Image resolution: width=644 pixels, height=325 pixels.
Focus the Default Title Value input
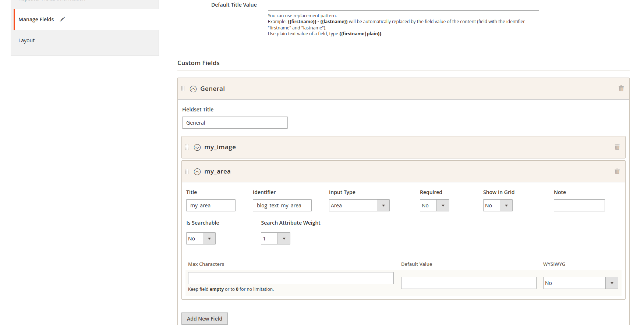point(403,5)
